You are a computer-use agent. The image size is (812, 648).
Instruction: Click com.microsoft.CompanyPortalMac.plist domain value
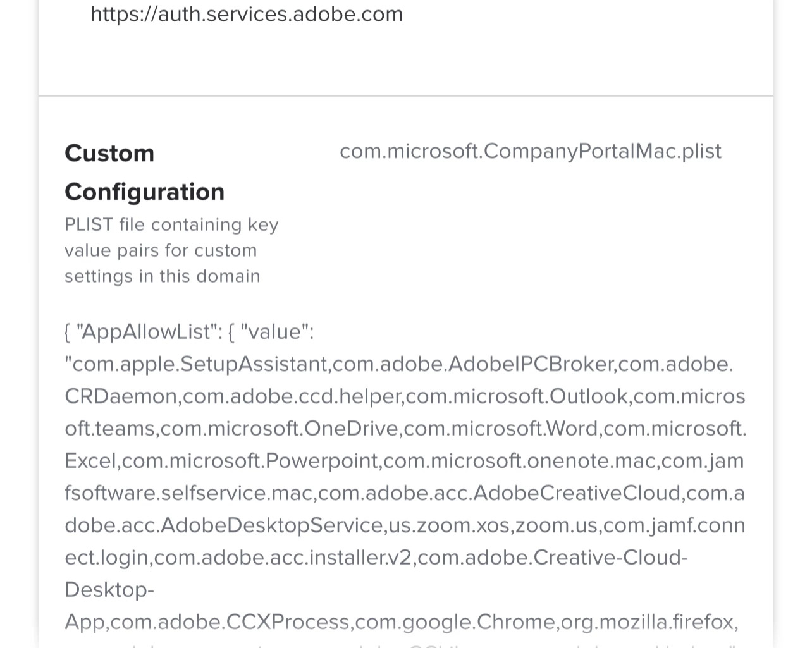[531, 151]
